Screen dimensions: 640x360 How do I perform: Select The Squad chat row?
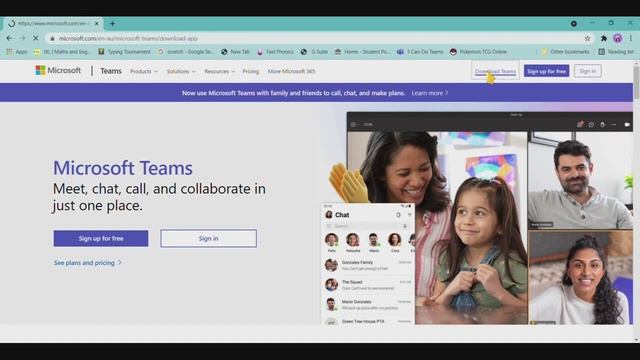click(368, 284)
